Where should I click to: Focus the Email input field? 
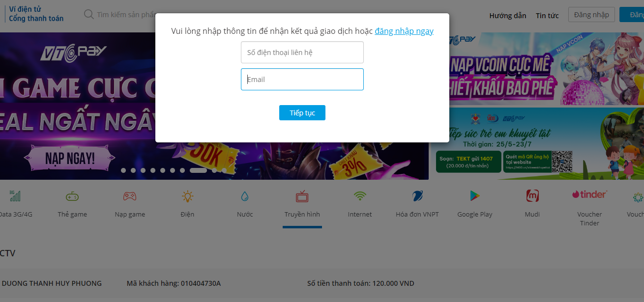(x=302, y=79)
